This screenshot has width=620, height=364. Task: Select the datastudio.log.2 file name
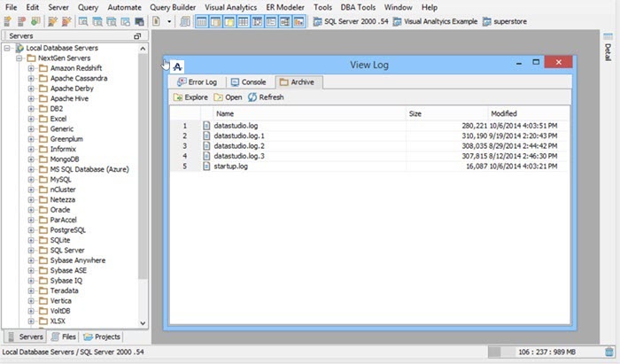coord(239,146)
